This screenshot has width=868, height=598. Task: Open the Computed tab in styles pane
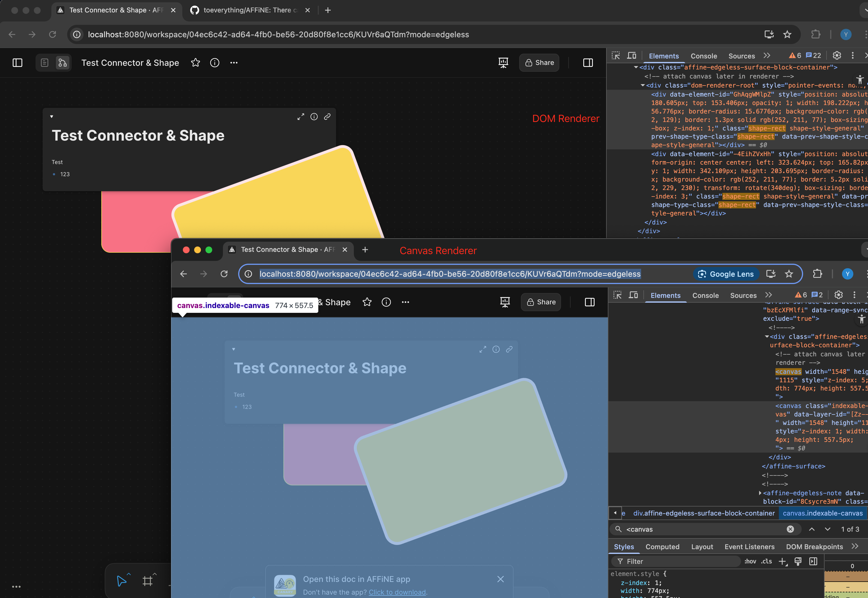[662, 547]
